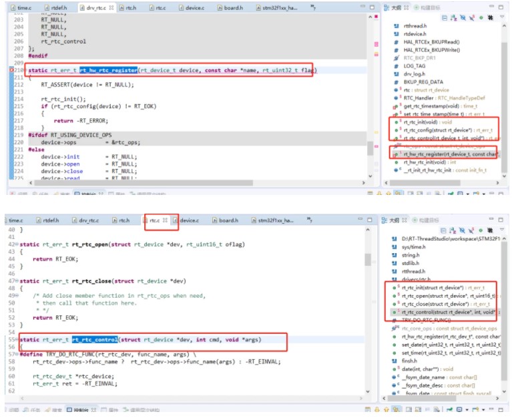Image resolution: width=512 pixels, height=420 pixels.
Task: Collapse all in top outline toolbar
Action: [445, 17]
